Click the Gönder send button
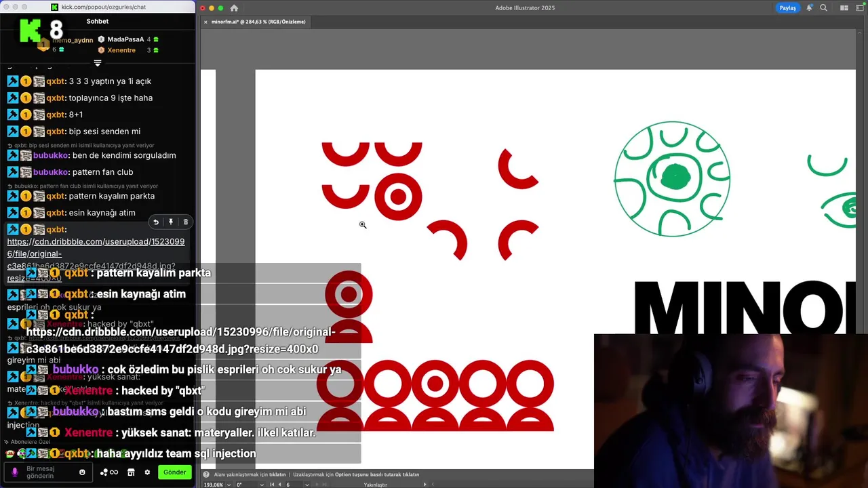 [x=174, y=472]
